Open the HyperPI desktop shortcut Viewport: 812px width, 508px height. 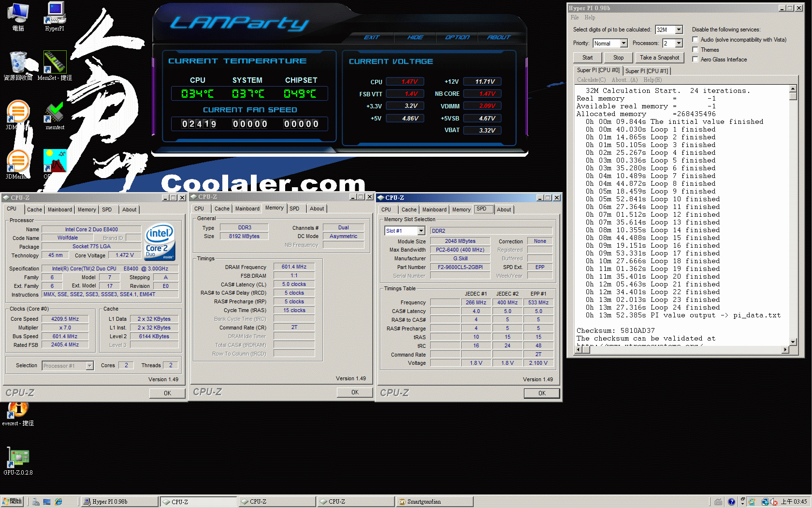(55, 16)
